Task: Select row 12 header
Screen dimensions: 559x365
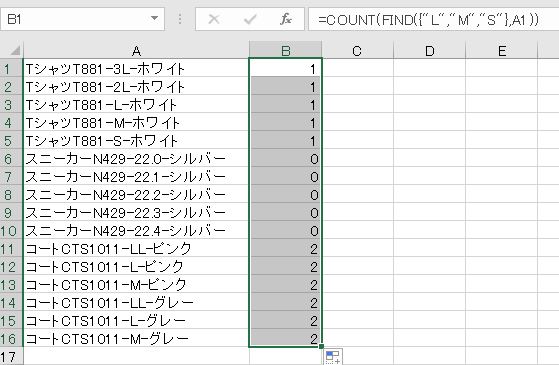Action: coord(11,266)
